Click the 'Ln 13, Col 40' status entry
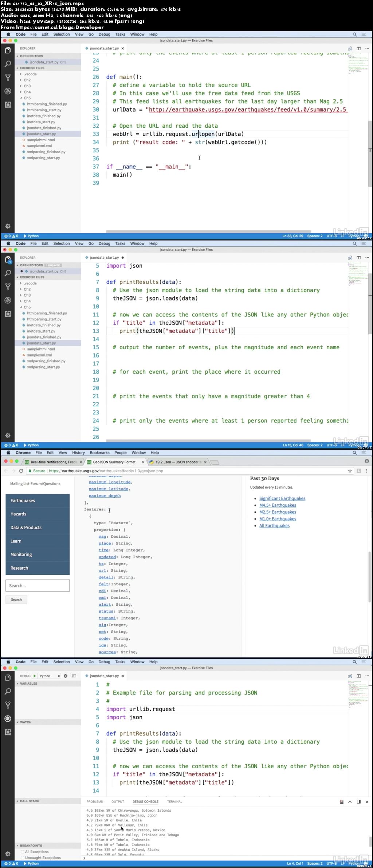The width and height of the screenshot is (373, 868). [293, 445]
